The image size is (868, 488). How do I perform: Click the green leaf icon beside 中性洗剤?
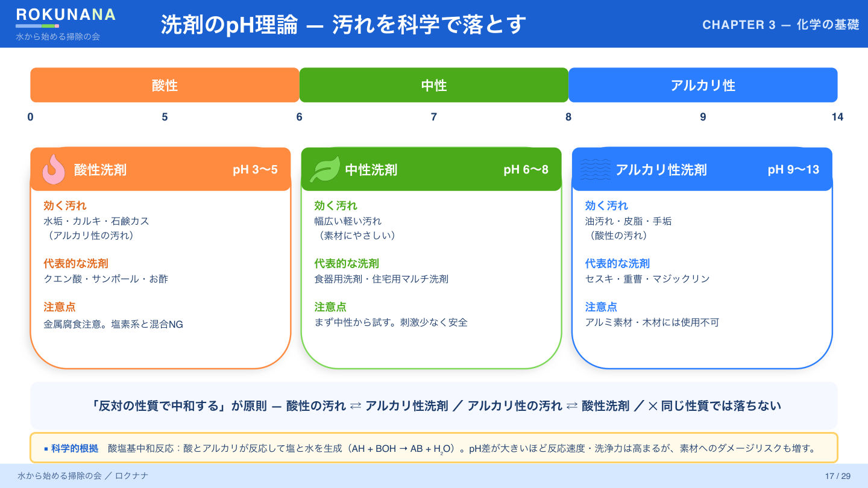[324, 169]
